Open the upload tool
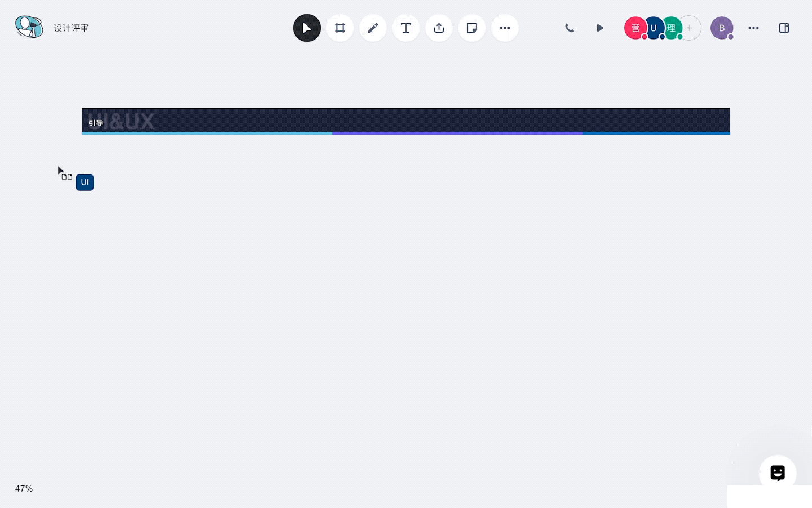 439,28
